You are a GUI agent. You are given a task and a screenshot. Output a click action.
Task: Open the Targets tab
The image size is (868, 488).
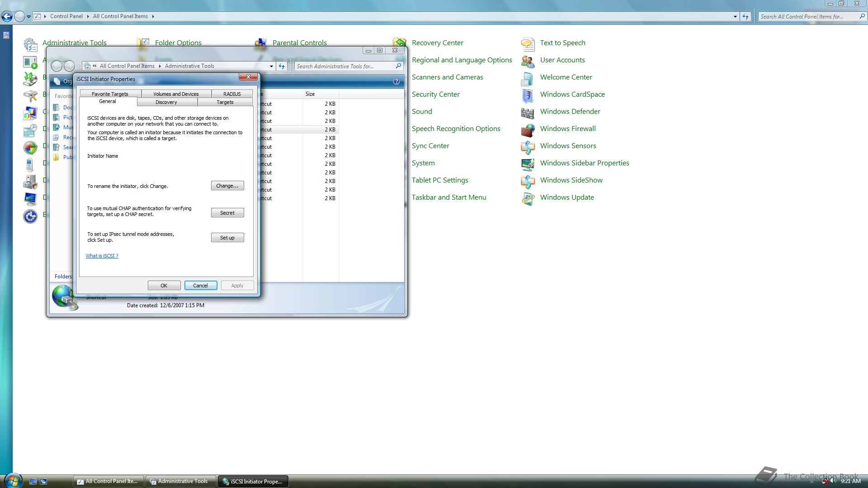tap(225, 102)
